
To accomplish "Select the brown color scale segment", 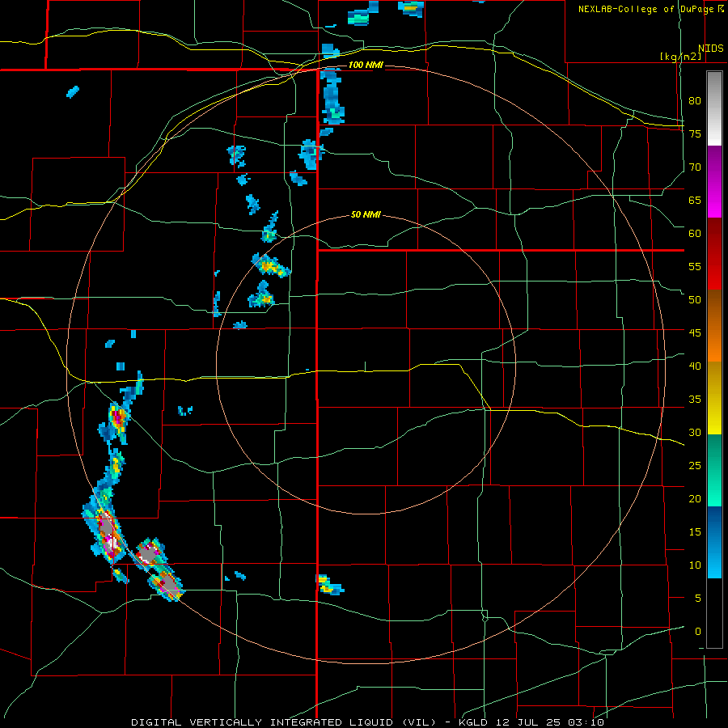I will [x=714, y=307].
